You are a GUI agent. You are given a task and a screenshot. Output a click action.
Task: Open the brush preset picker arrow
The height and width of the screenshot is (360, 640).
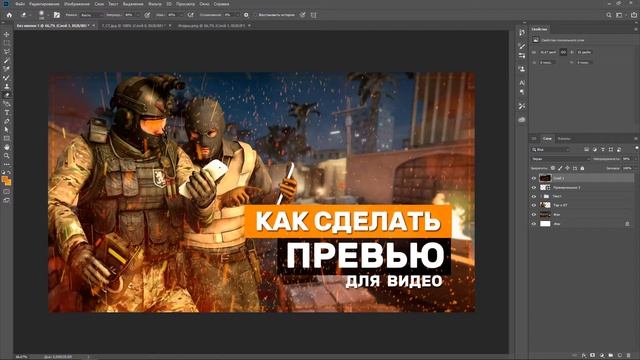coord(48,15)
